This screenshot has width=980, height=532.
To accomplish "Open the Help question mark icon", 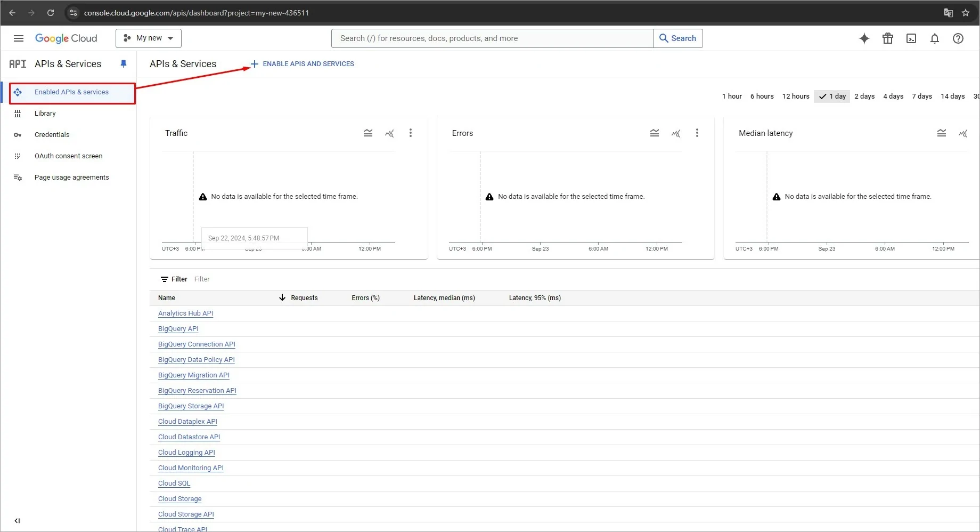I will (958, 38).
